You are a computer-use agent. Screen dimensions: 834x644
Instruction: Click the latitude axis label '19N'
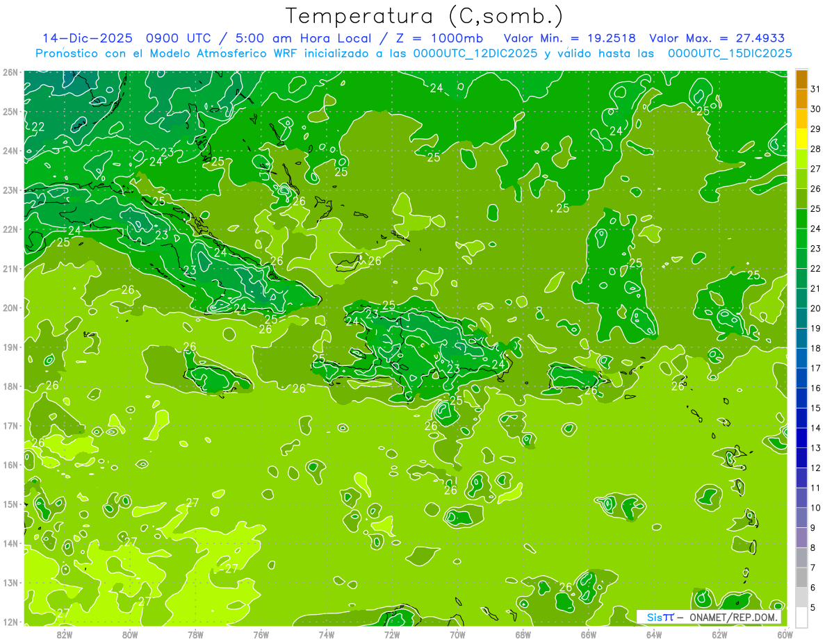point(10,347)
